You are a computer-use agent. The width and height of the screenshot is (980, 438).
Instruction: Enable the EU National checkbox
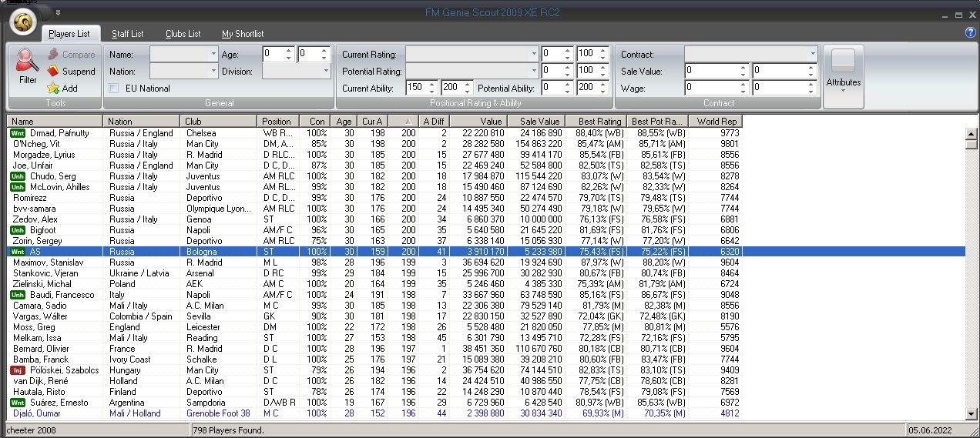pyautogui.click(x=114, y=89)
